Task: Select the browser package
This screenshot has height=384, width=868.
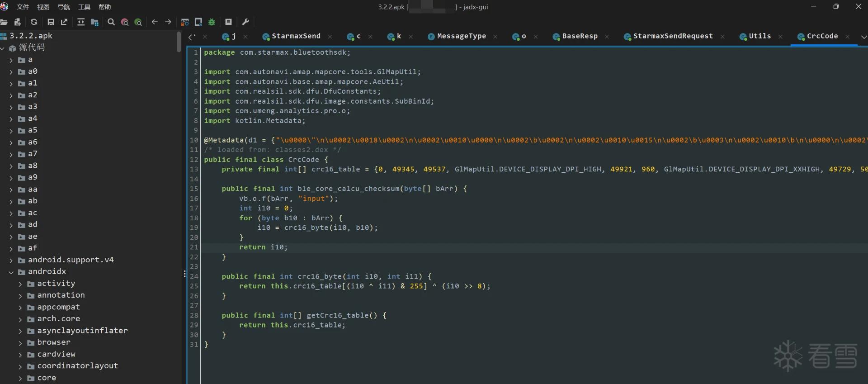Action: click(54, 342)
